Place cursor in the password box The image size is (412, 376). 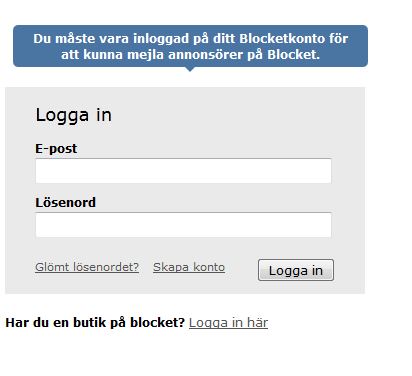click(x=183, y=225)
